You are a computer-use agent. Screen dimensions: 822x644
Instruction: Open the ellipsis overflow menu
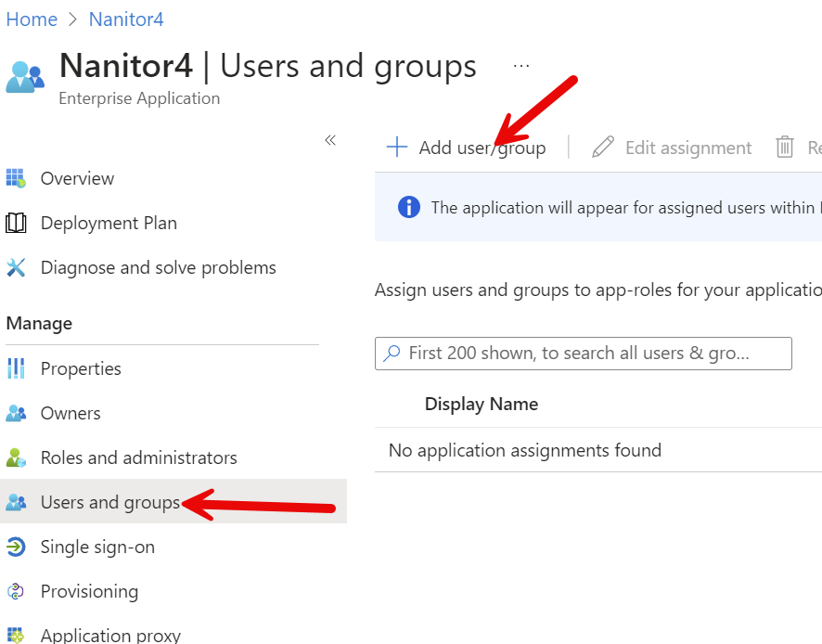520,63
